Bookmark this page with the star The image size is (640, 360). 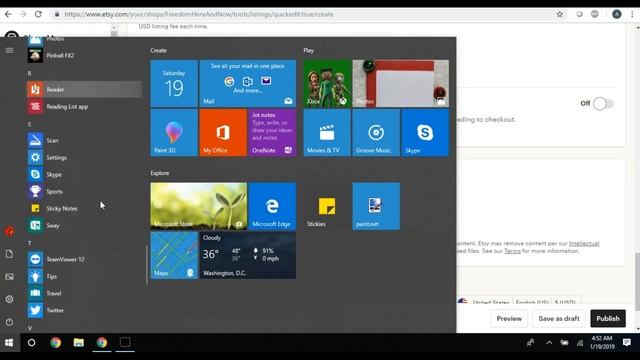click(x=560, y=14)
